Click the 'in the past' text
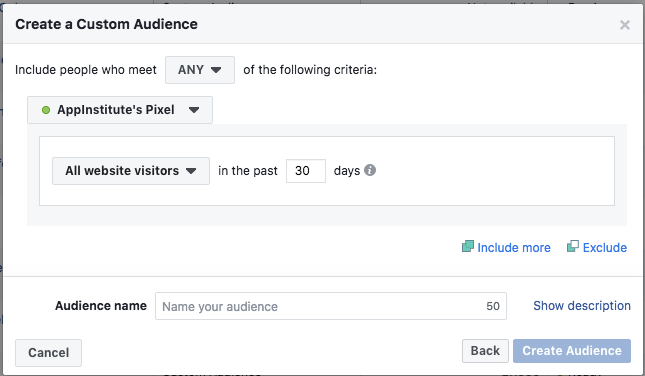 coord(248,171)
